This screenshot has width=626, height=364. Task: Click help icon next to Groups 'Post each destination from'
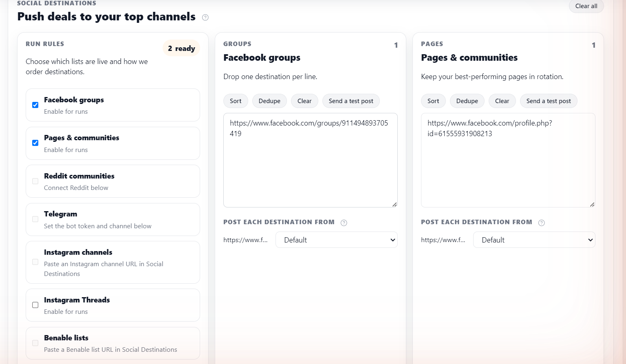pos(344,223)
